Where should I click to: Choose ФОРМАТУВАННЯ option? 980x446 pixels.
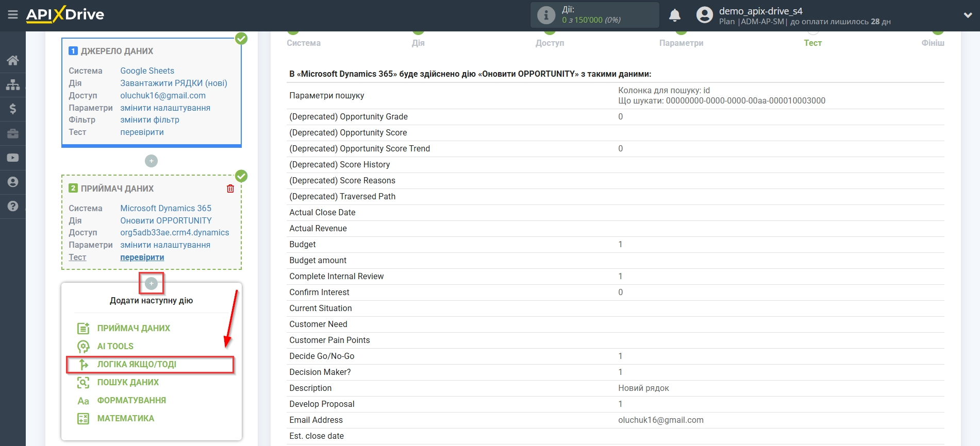click(131, 400)
